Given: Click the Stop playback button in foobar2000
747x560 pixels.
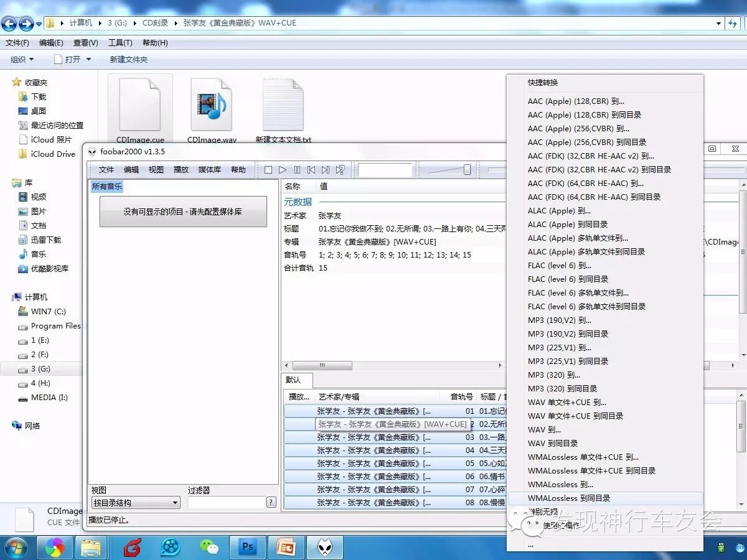Looking at the screenshot, I should click(268, 170).
